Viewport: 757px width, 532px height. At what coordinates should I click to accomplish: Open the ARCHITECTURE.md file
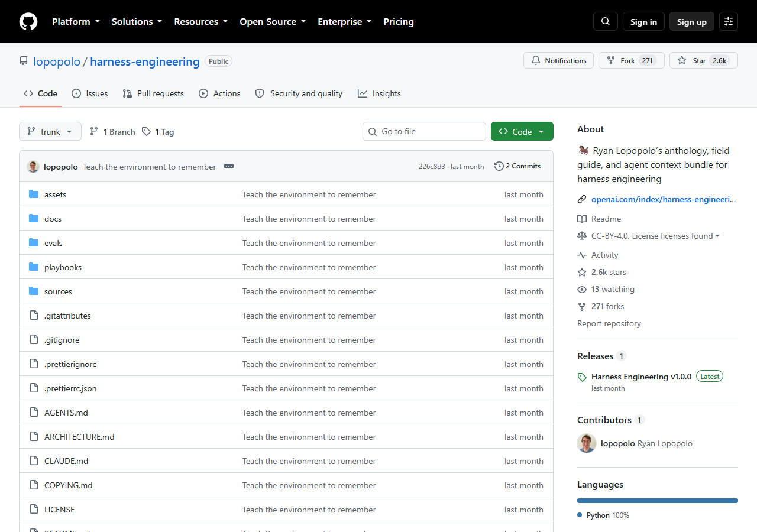79,437
